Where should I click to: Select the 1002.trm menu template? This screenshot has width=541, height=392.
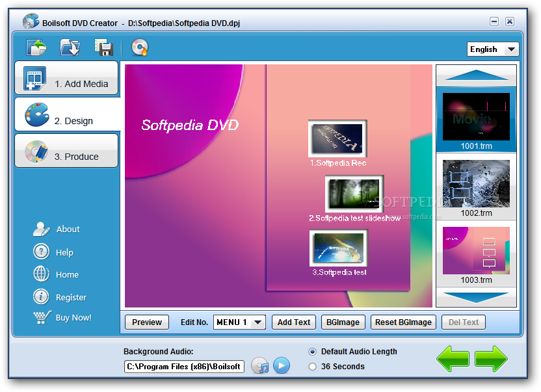pos(476,187)
